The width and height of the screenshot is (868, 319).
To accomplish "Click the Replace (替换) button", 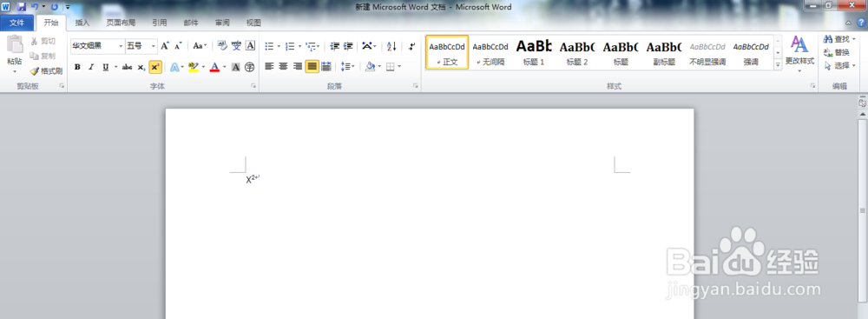I will (x=837, y=52).
